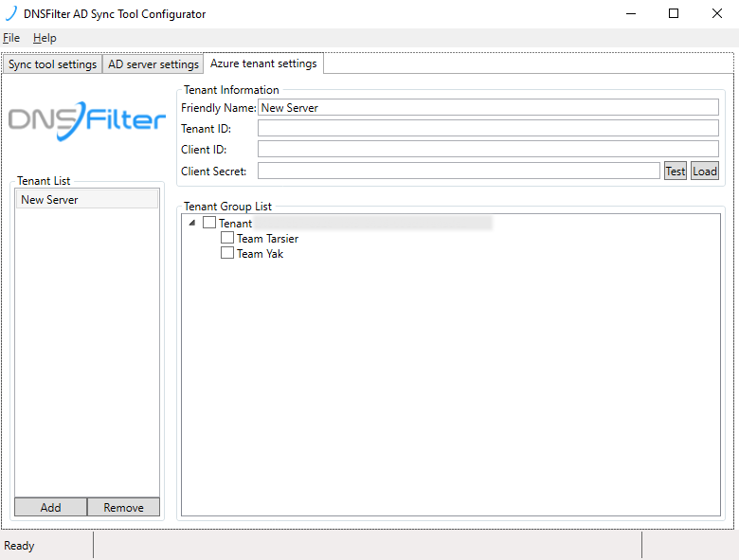
Task: Click the DNSFilter app icon in title bar
Action: pos(11,13)
